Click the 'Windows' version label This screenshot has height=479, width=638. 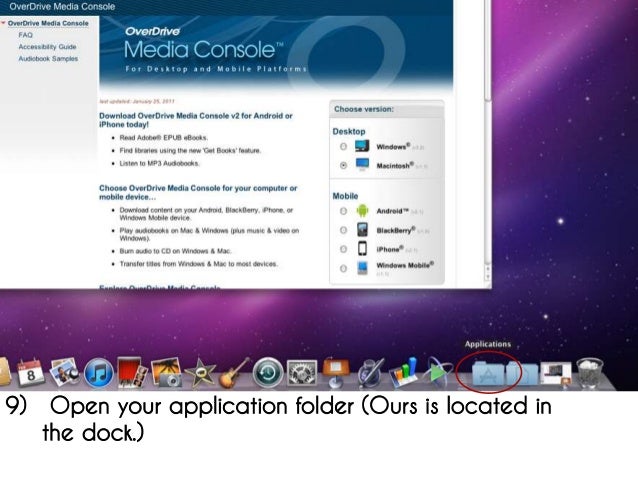point(393,147)
